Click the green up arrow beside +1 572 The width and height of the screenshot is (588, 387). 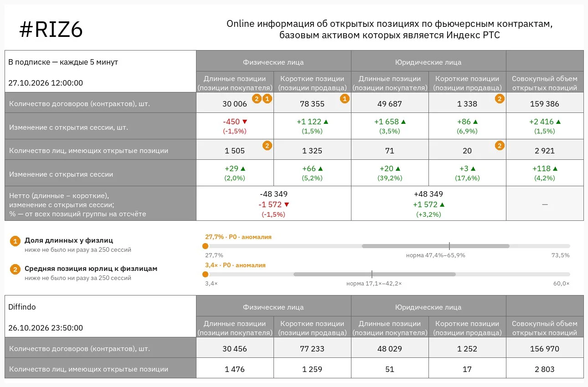442,205
